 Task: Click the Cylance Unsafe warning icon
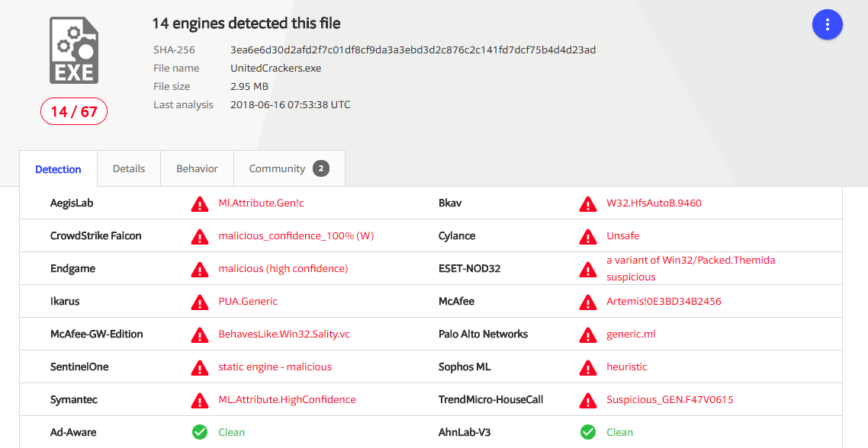coord(588,236)
